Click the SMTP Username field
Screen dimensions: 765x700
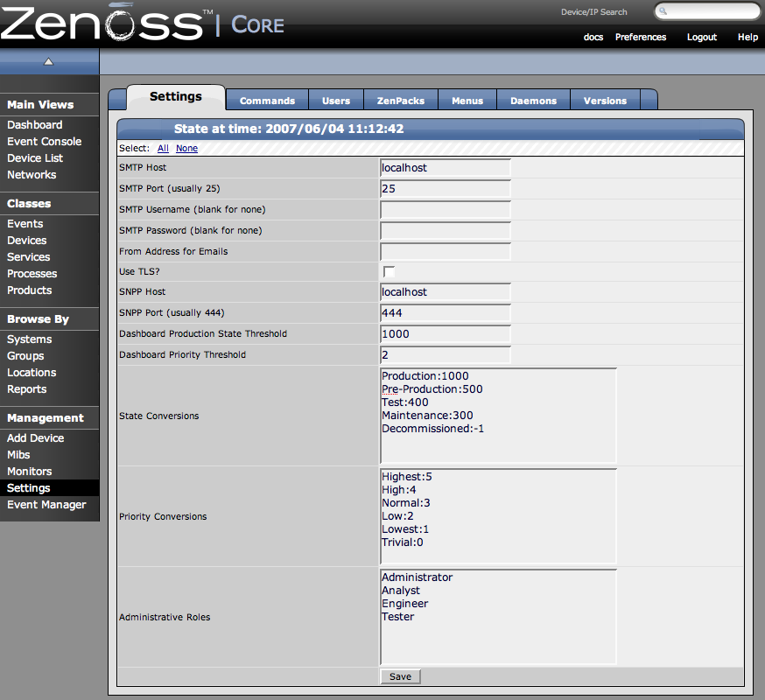446,210
